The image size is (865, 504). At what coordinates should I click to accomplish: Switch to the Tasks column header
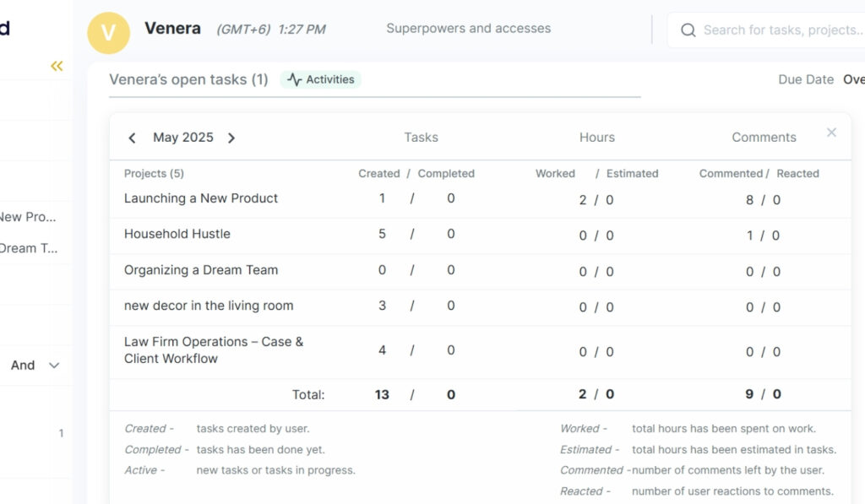pyautogui.click(x=421, y=137)
